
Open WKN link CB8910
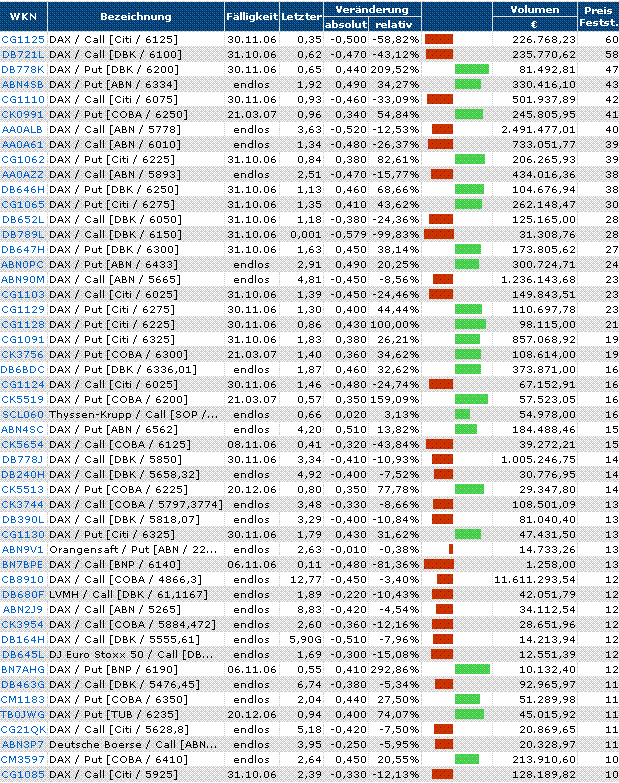pyautogui.click(x=23, y=579)
